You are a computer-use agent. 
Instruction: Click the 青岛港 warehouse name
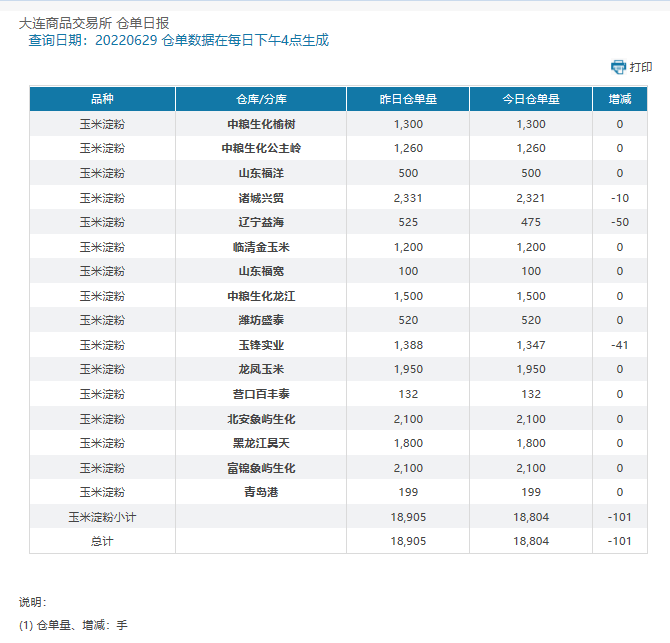[261, 492]
